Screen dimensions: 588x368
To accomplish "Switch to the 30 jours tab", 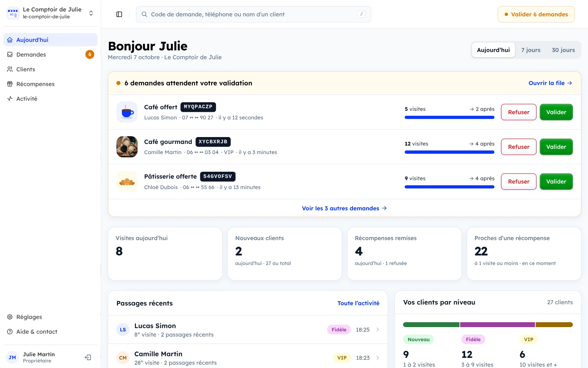I will click(x=563, y=50).
